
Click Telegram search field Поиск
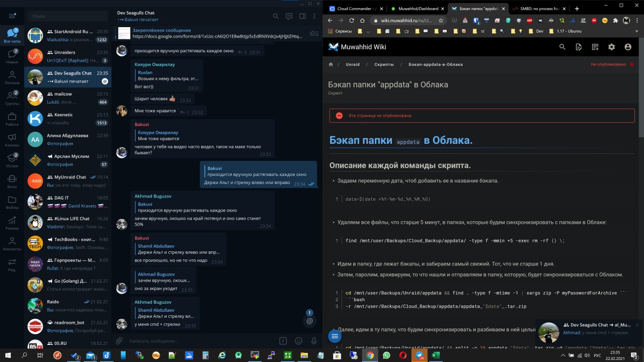68,16
